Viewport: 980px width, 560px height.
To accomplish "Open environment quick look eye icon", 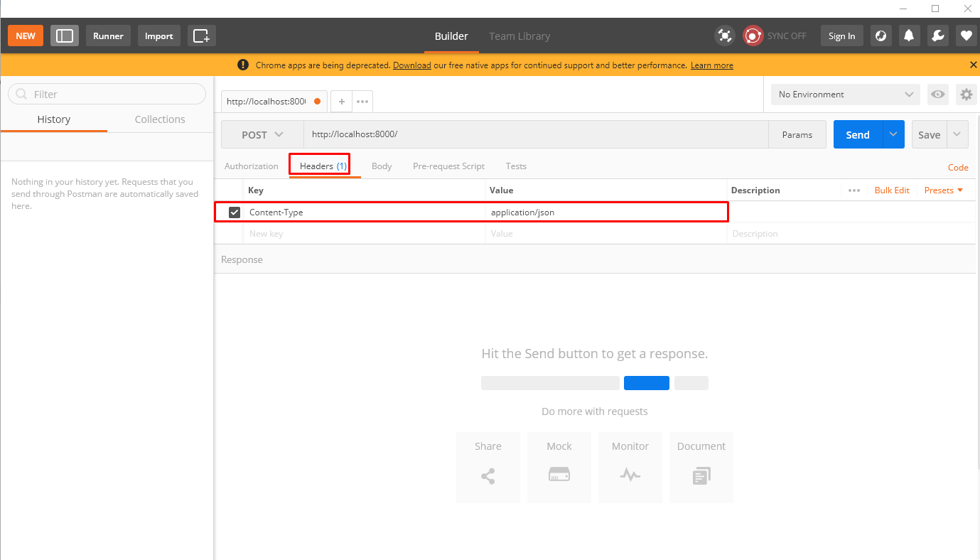I will tap(938, 95).
